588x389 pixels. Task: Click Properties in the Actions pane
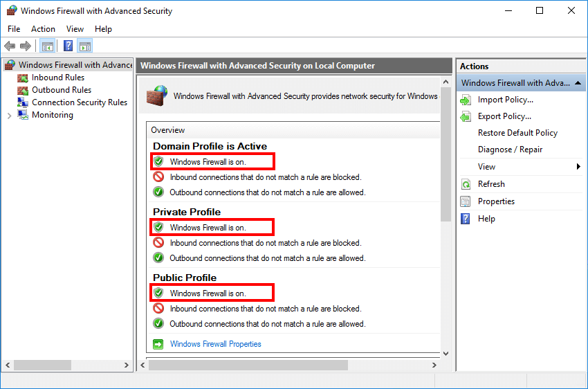(x=496, y=201)
